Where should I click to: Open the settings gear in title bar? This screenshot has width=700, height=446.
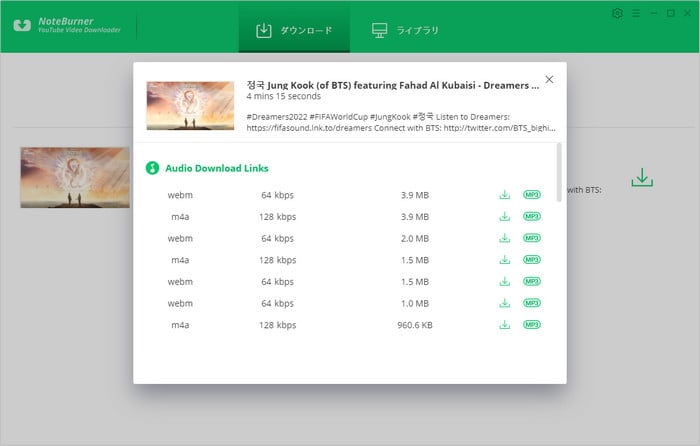[617, 13]
